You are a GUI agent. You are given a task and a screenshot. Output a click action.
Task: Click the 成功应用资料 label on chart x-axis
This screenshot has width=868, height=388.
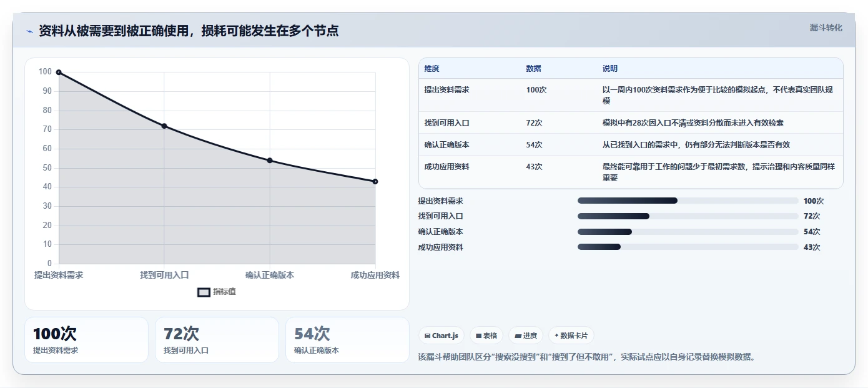tap(375, 275)
